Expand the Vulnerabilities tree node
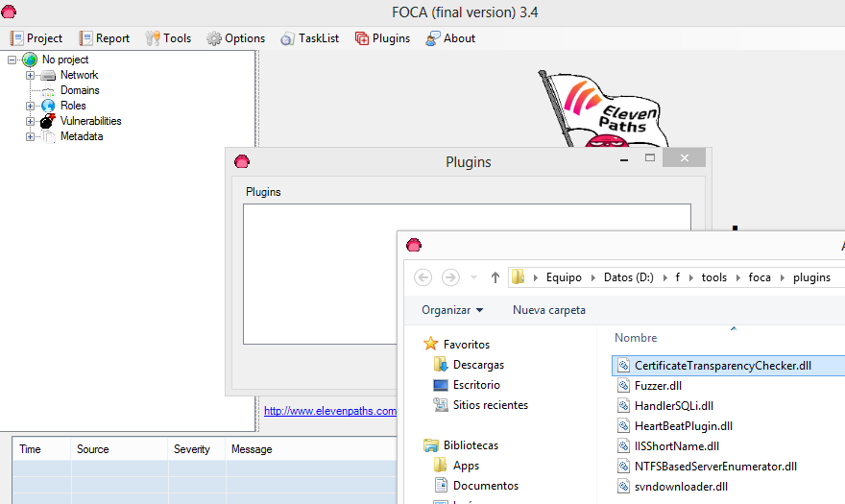845x504 pixels. (x=30, y=121)
